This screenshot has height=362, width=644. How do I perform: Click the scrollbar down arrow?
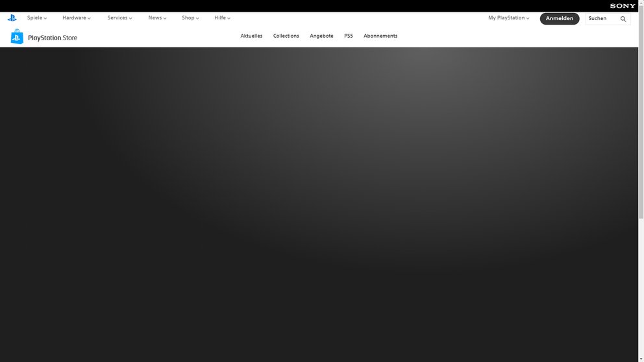tap(641, 359)
